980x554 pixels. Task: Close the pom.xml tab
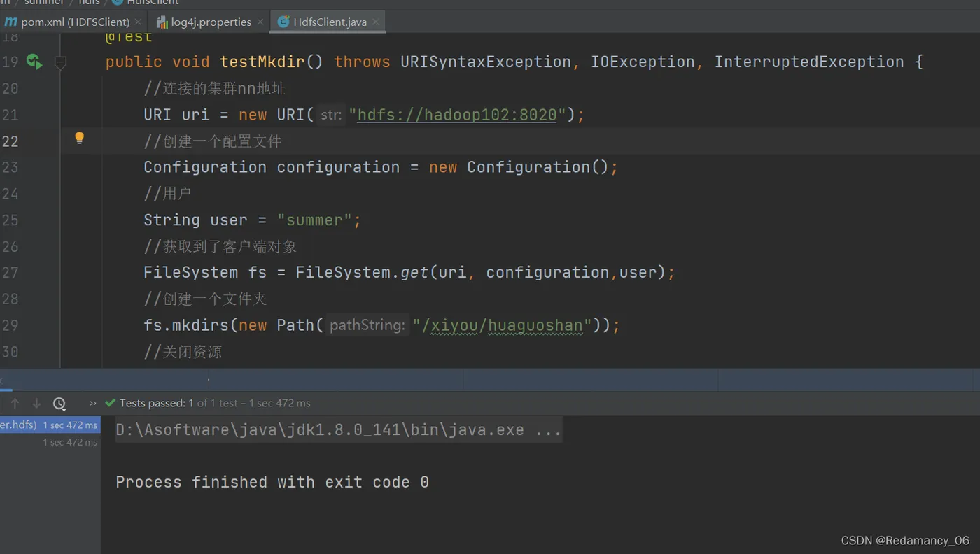pos(139,22)
